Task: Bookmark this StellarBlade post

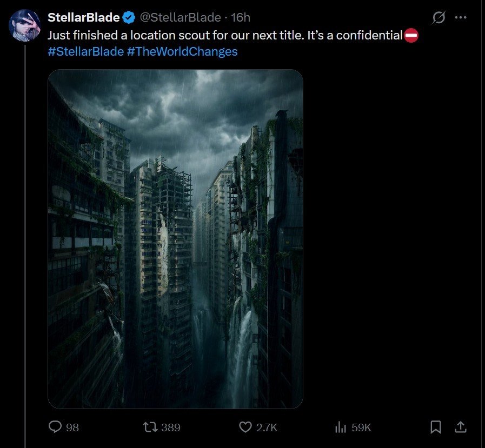Action: click(435, 427)
